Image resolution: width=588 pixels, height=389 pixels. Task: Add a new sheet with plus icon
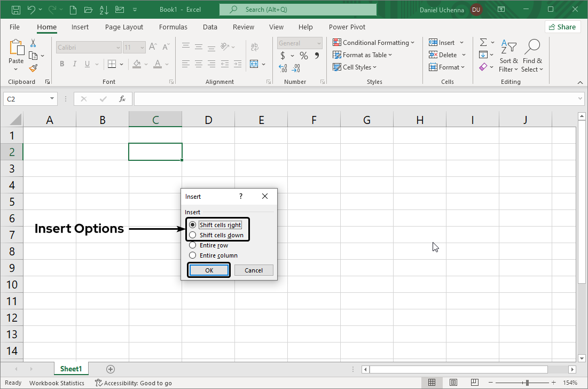(x=111, y=369)
